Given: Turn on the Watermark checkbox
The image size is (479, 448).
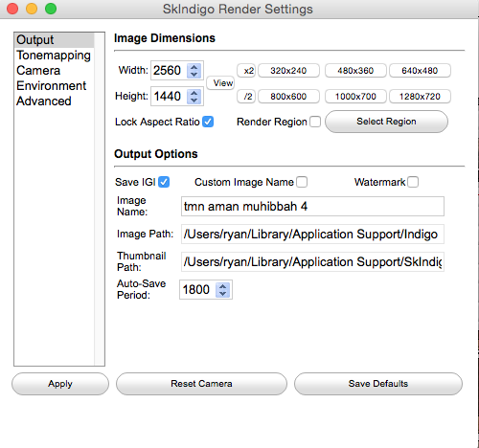Looking at the screenshot, I should click(x=413, y=182).
